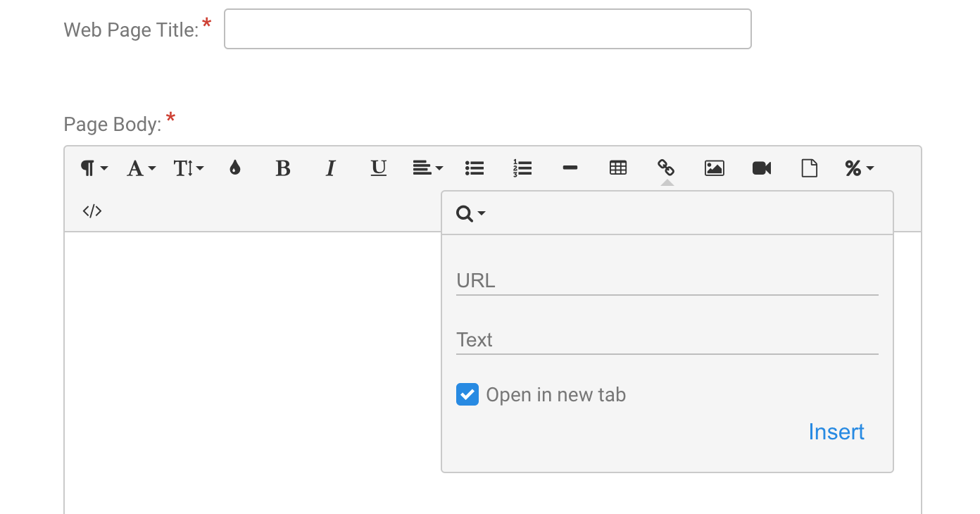Click the Insert link button

836,432
